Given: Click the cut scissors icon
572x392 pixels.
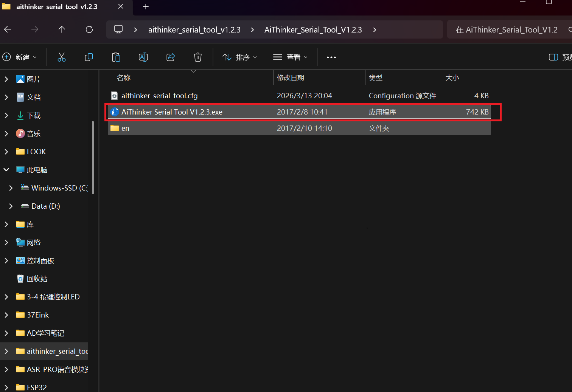Looking at the screenshot, I should tap(62, 57).
